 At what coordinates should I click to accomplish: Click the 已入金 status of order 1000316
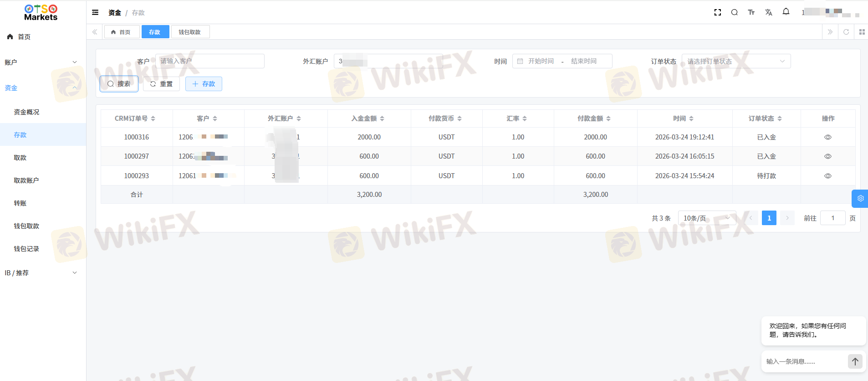[x=766, y=137]
